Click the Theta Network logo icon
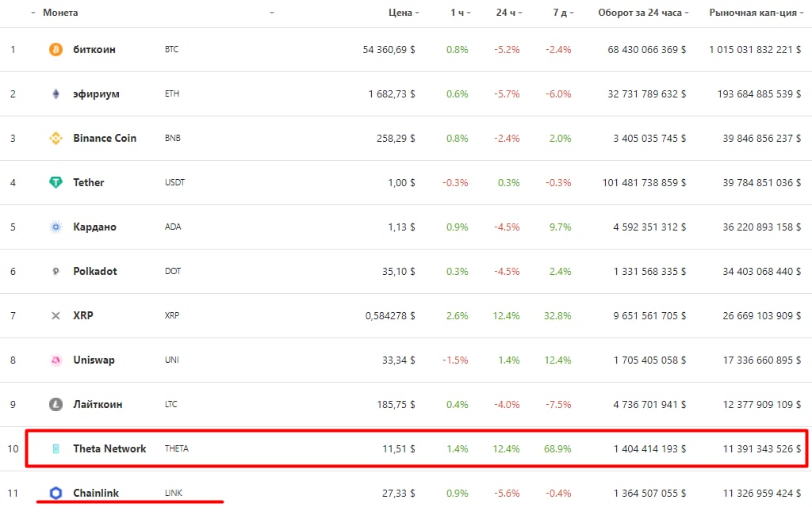 [x=56, y=449]
